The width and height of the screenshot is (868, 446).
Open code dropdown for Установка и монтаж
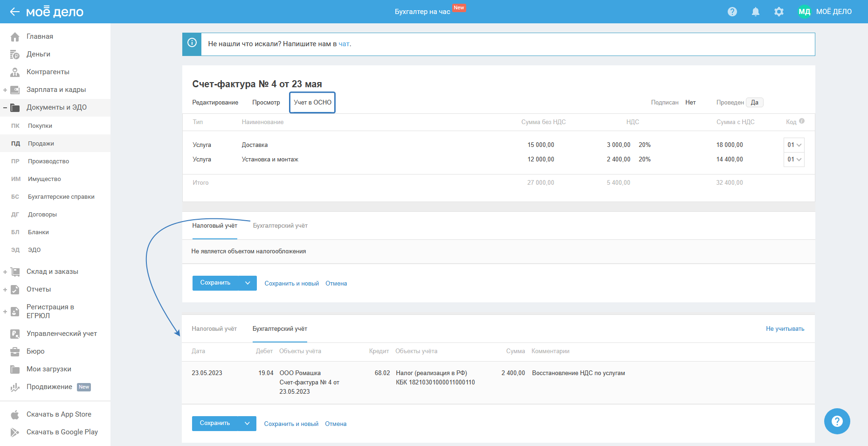click(794, 160)
